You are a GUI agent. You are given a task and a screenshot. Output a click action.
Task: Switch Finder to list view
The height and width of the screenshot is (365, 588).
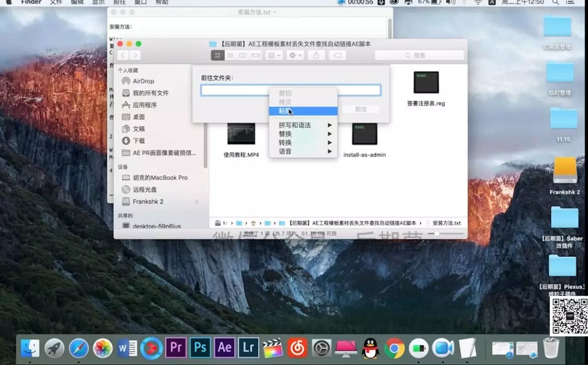coord(230,55)
